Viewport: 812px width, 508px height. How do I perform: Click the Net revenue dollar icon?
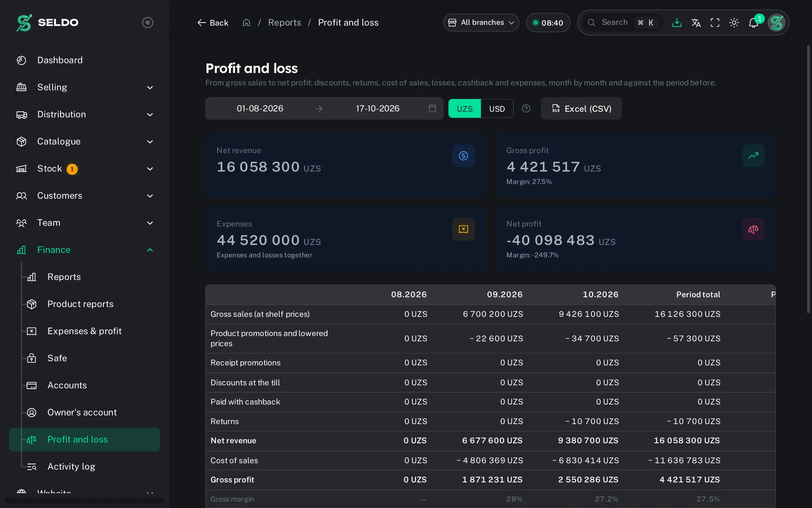[x=464, y=156]
